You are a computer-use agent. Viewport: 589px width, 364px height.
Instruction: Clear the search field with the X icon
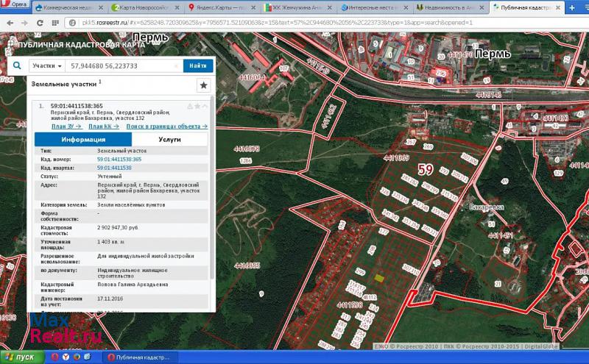(177, 65)
